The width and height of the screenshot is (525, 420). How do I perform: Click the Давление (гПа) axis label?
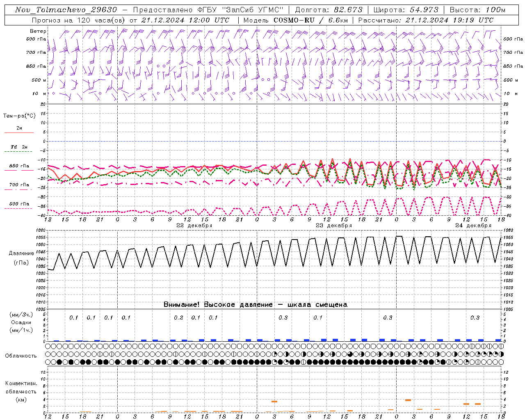coord(21,258)
